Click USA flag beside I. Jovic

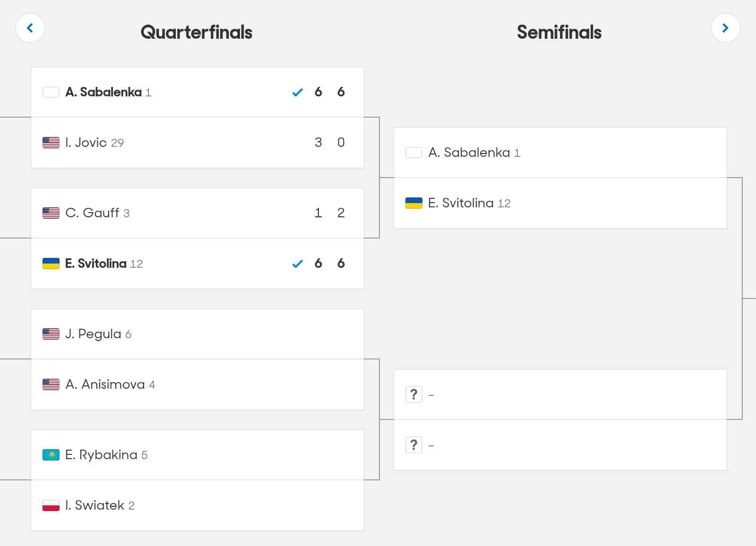pyautogui.click(x=51, y=143)
